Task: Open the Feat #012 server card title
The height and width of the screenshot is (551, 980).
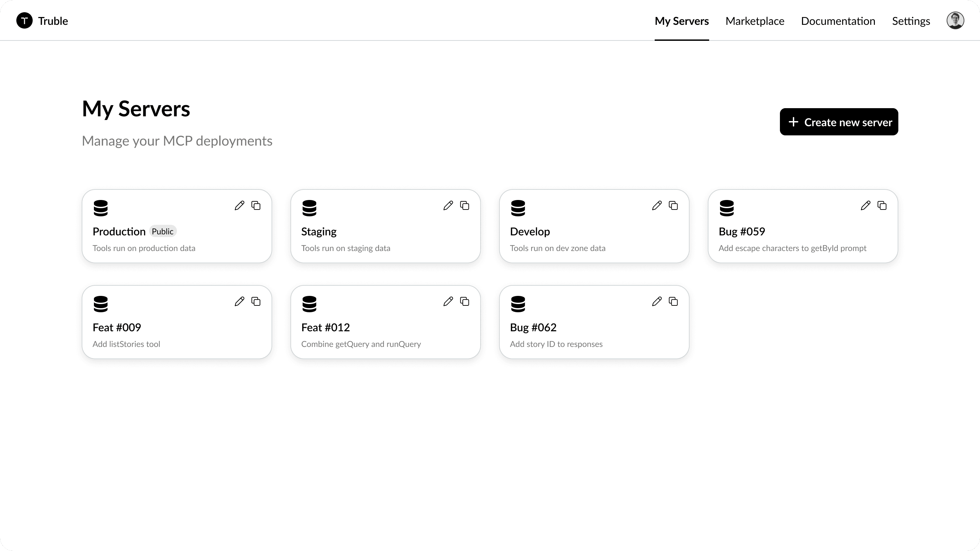Action: (x=325, y=328)
